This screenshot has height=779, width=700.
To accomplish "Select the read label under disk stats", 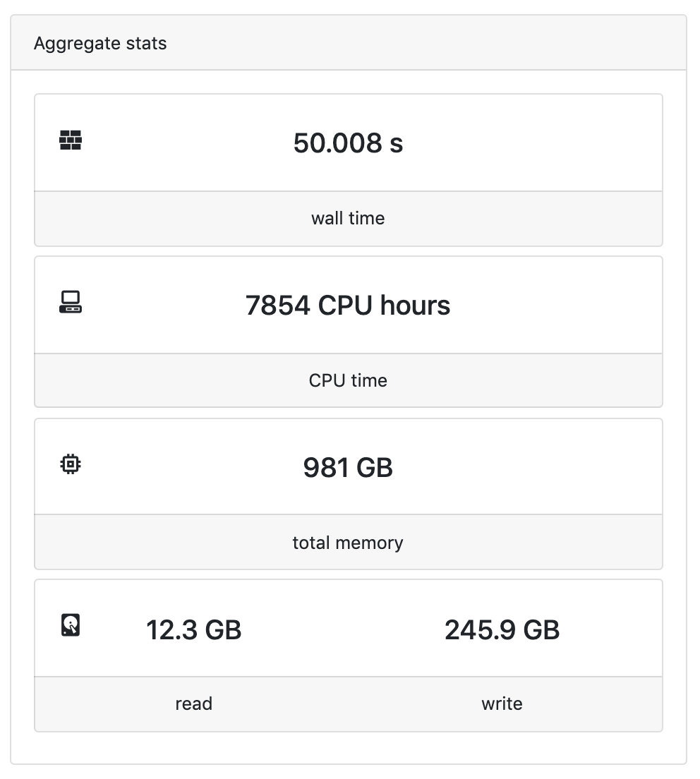I will click(193, 703).
